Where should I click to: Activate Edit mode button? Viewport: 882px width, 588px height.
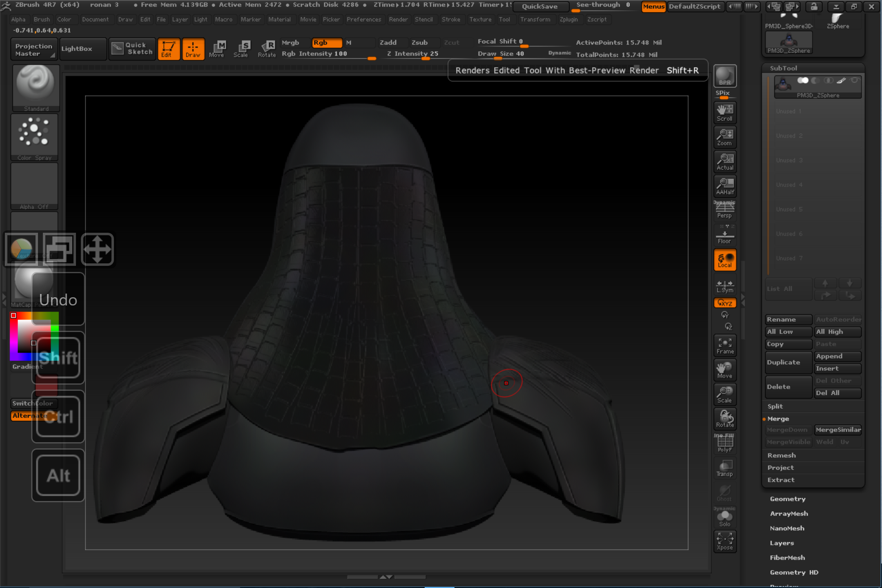pyautogui.click(x=169, y=49)
